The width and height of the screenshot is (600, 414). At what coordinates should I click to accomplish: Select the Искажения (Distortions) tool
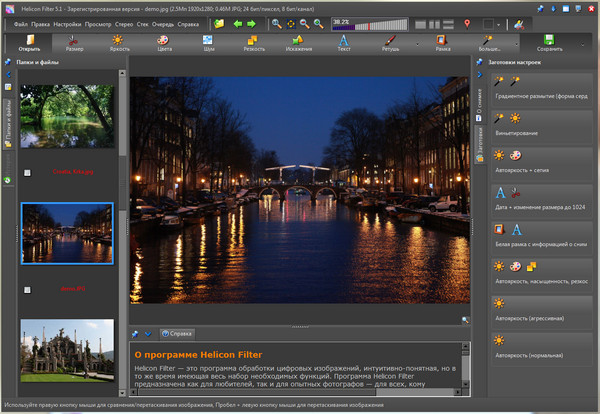click(298, 43)
